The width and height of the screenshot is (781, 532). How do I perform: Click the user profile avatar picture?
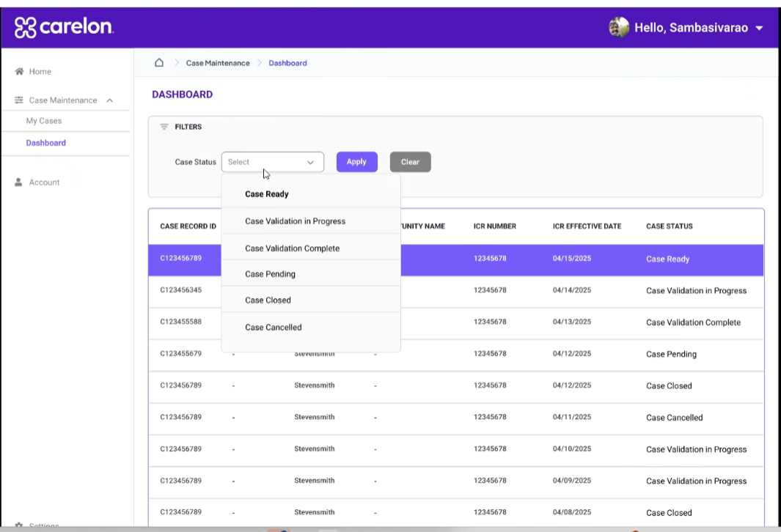619,28
